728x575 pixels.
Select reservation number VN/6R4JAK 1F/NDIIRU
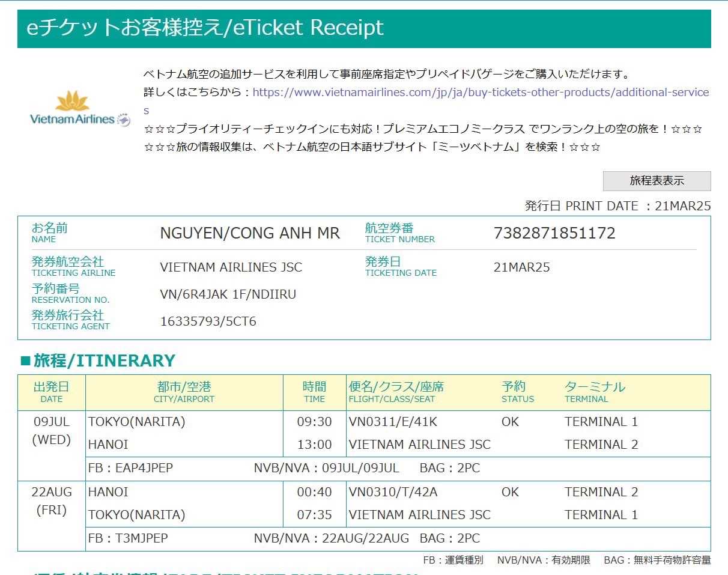228,294
